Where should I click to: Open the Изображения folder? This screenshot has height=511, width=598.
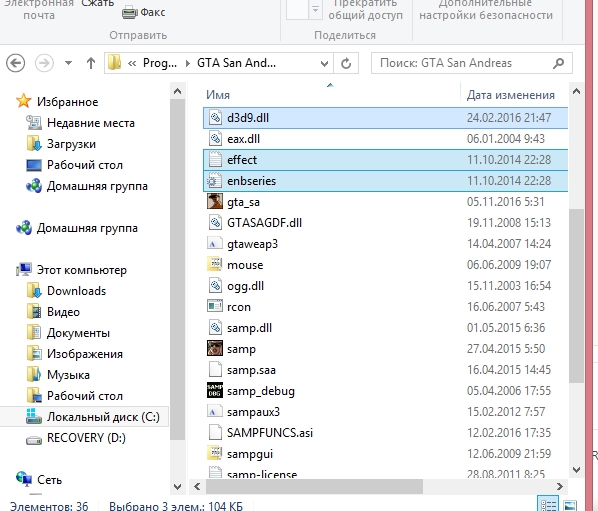coord(85,354)
